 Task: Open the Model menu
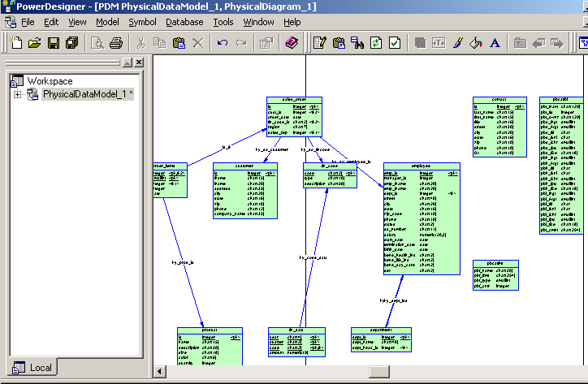pos(107,22)
